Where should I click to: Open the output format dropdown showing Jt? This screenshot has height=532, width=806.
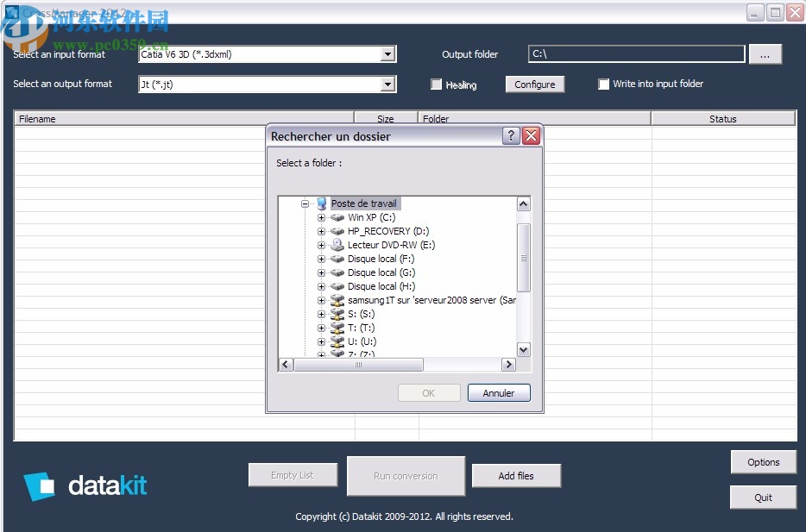388,84
